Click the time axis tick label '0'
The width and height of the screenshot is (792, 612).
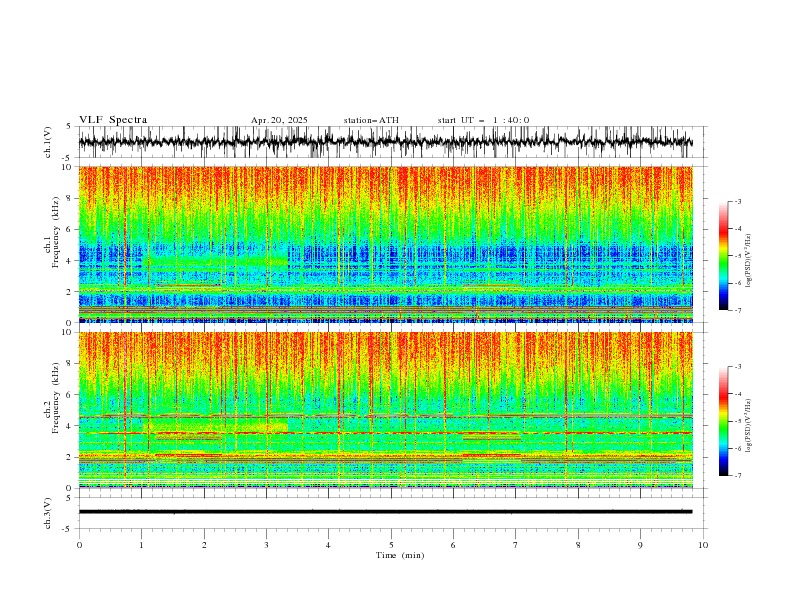point(79,545)
